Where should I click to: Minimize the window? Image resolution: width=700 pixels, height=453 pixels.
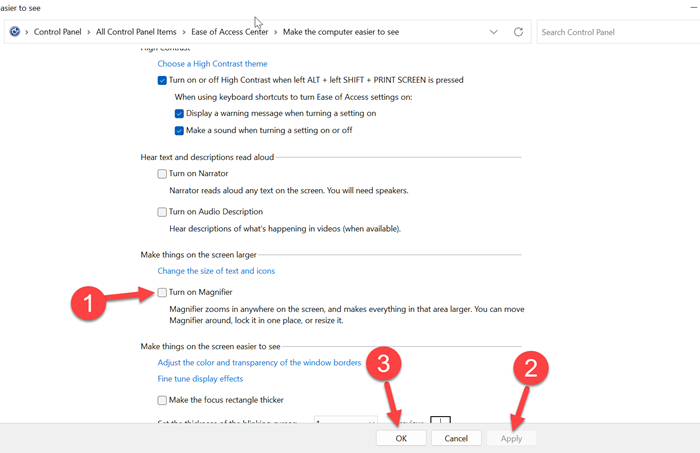click(x=694, y=8)
